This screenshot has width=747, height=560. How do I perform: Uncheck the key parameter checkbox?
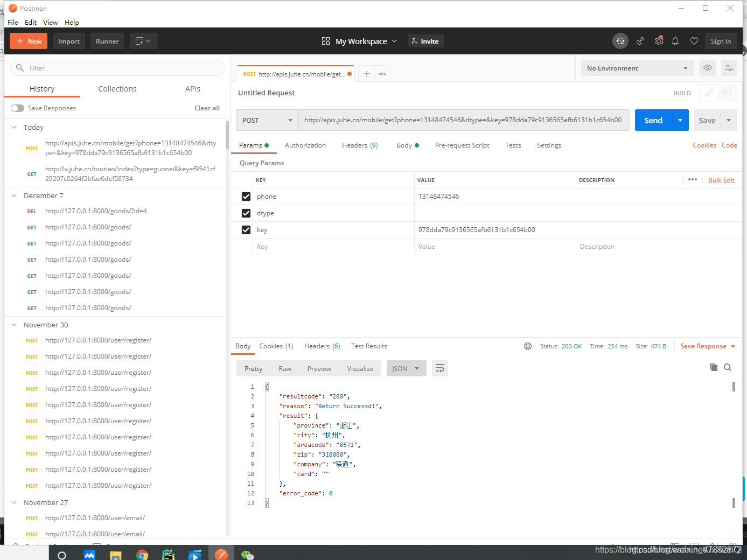click(x=246, y=230)
